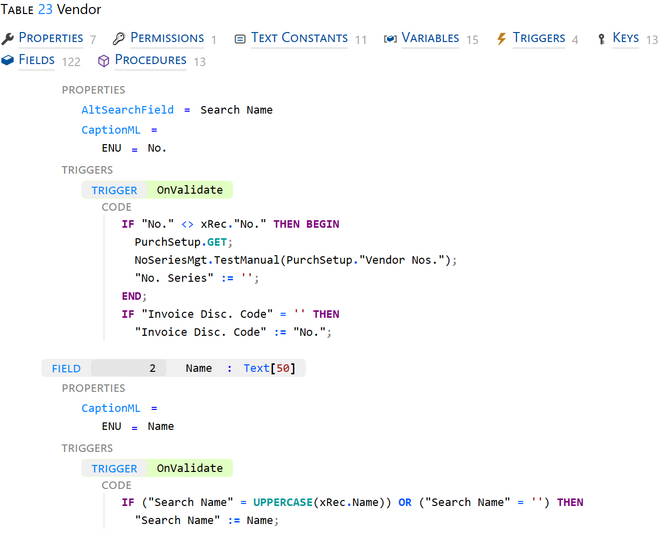Click the OnValidate badge above PurchSetup code
This screenshot has width=668, height=535.
(190, 190)
